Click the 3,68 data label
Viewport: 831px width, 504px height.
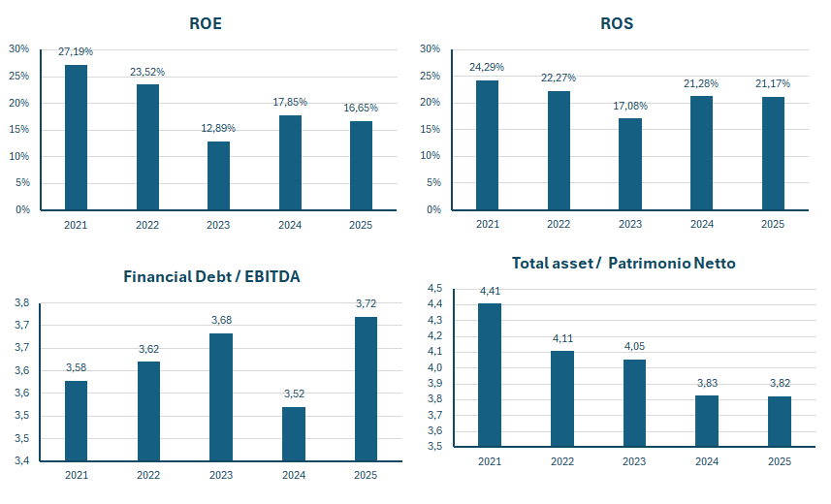click(x=221, y=320)
